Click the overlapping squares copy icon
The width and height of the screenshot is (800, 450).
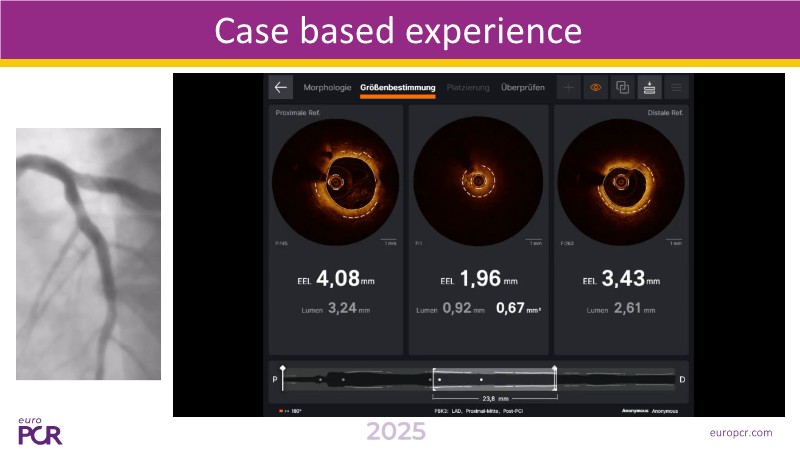622,88
